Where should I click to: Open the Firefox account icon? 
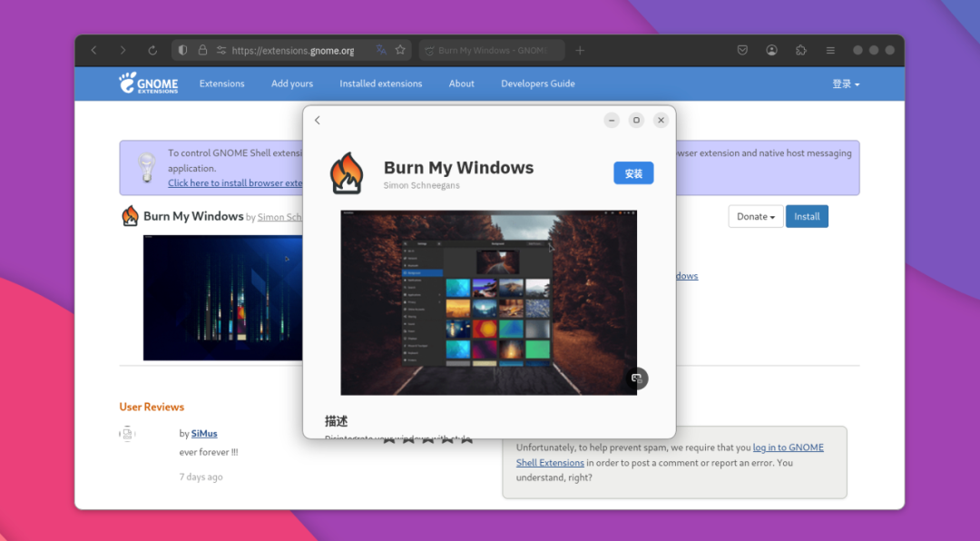click(x=772, y=50)
